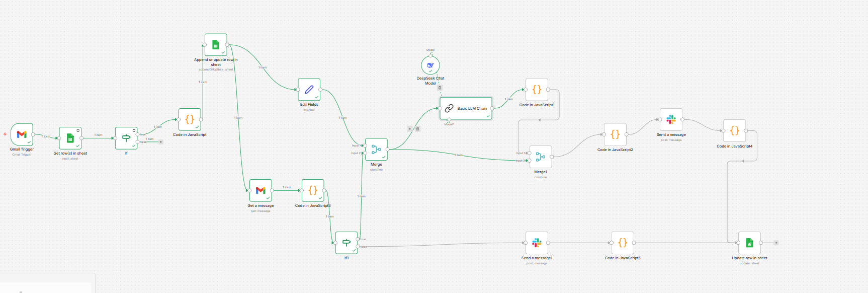The width and height of the screenshot is (868, 293).
Task: Open the Get row(s) in sheet node
Action: click(x=70, y=138)
